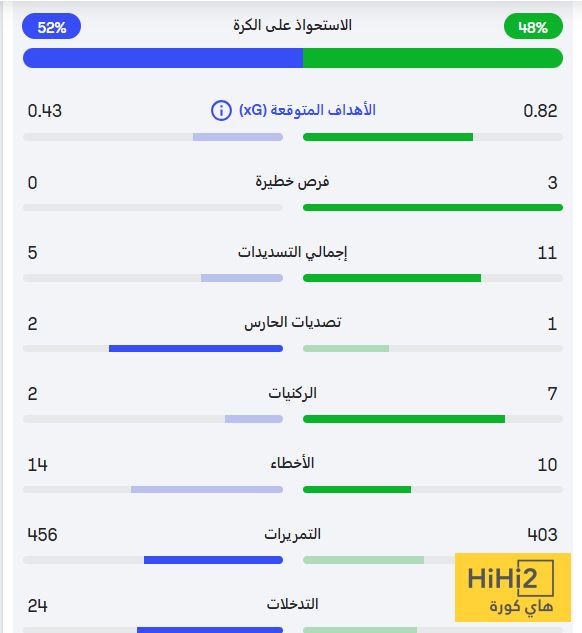Open the expected goals (xG) label link
Viewport: 582px width, 633px height.
pos(307,110)
